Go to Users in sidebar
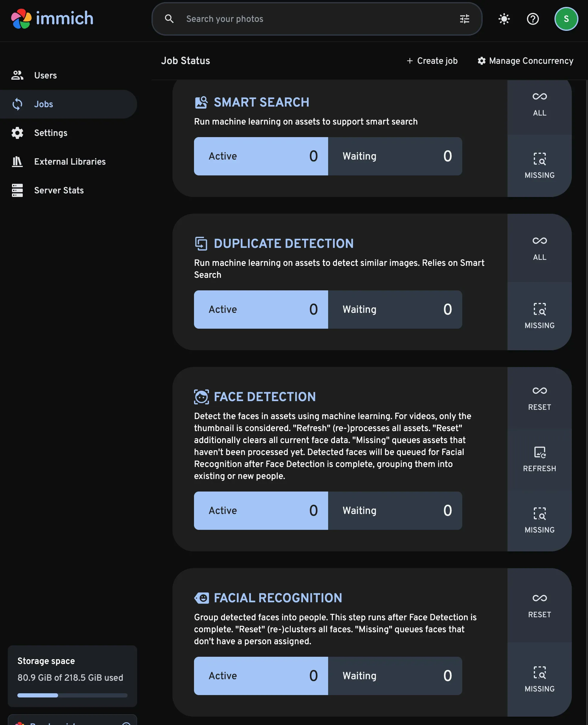Viewport: 588px width, 725px height. [46, 75]
